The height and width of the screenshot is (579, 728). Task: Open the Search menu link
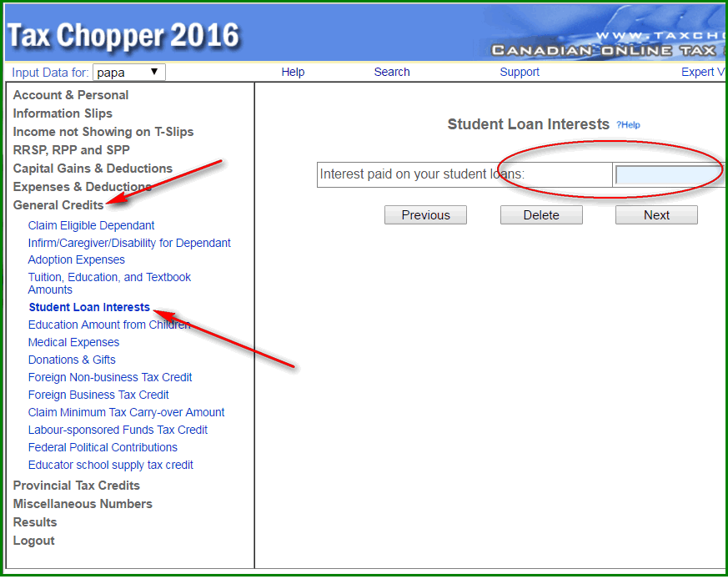pyautogui.click(x=392, y=72)
